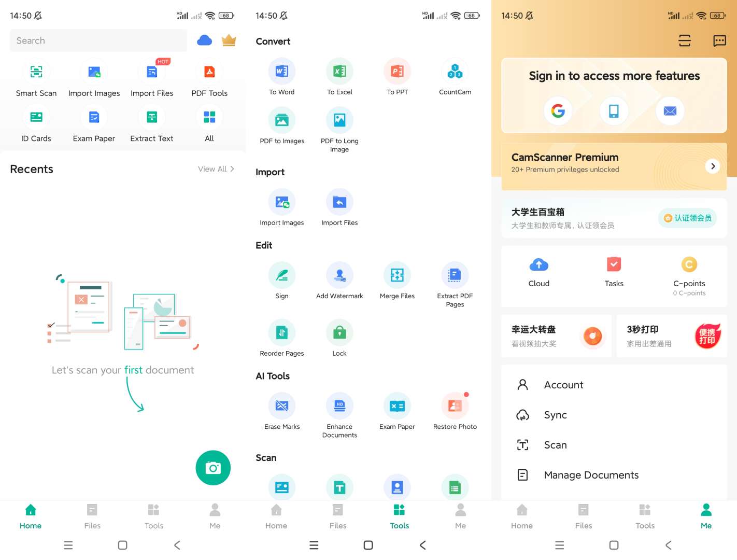Open Manage Documents
This screenshot has width=737, height=560.
(614, 475)
